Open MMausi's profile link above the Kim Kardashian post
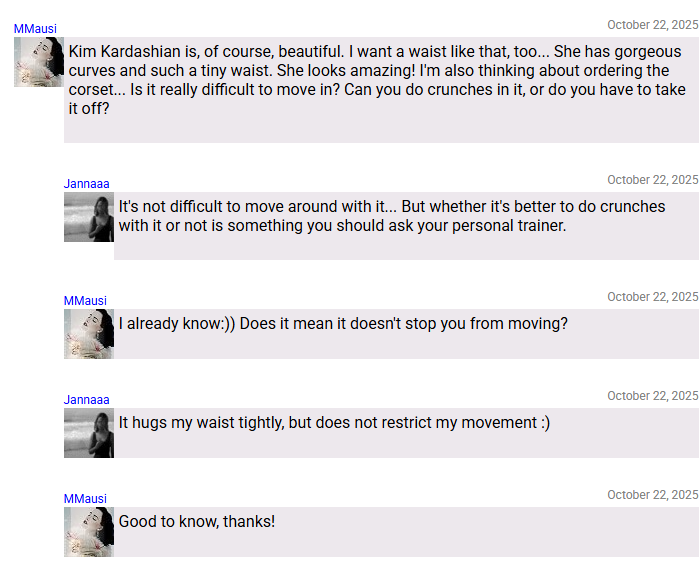Viewport: 700px width, 570px height. pyautogui.click(x=35, y=29)
